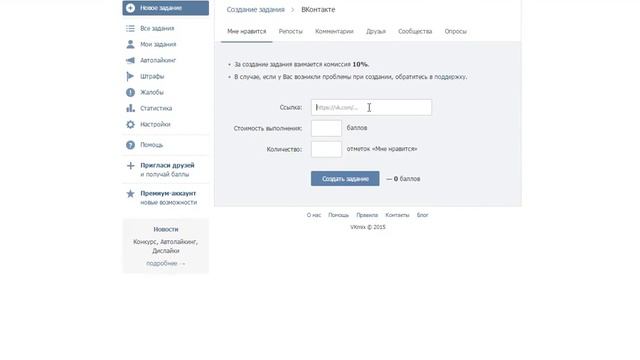Focus the Количество input field
The height and width of the screenshot is (360, 640).
coord(326,149)
